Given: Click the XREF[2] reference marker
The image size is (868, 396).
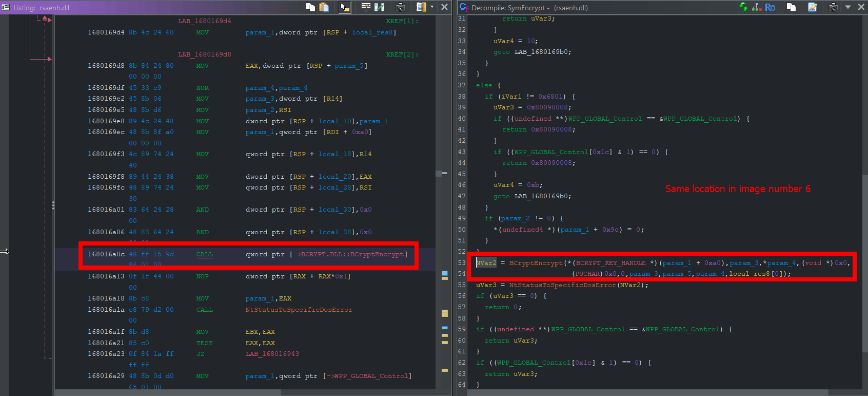Looking at the screenshot, I should coord(402,54).
